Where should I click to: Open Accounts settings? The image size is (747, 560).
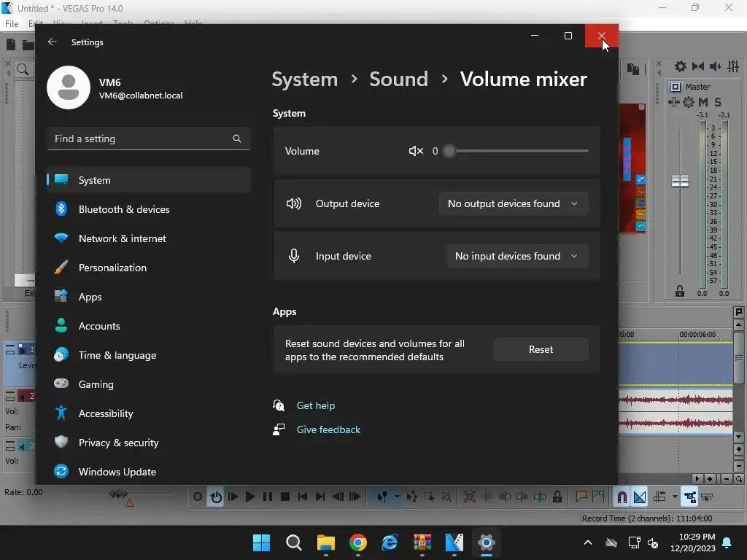click(149, 326)
